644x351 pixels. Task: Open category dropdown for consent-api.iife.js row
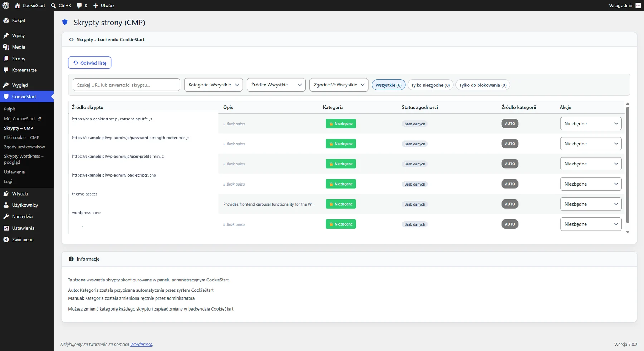591,124
